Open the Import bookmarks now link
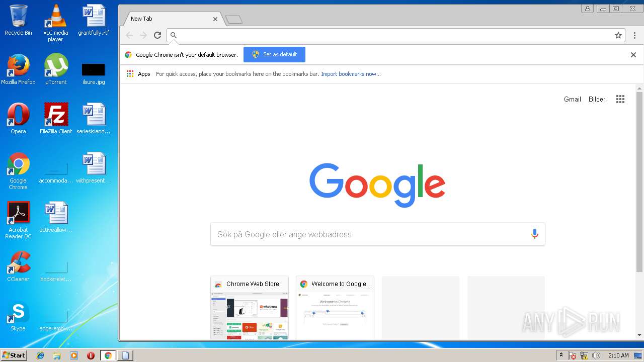 click(351, 74)
